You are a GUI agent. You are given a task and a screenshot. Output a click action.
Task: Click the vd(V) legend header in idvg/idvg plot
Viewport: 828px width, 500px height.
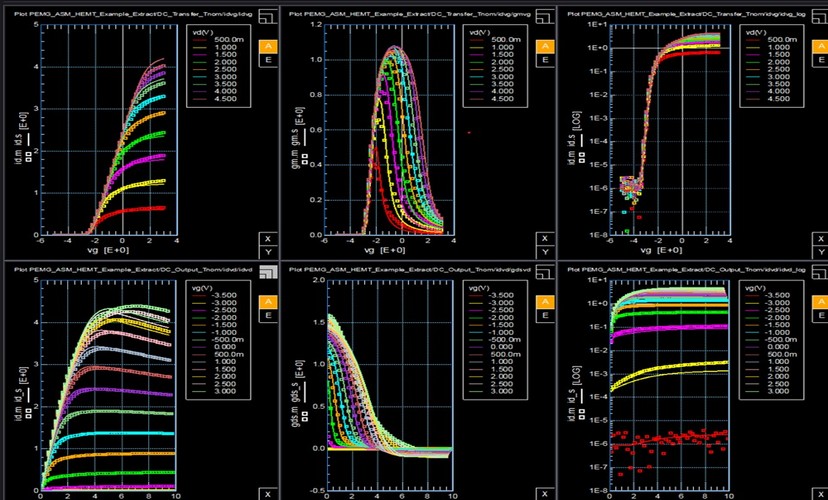(x=203, y=32)
